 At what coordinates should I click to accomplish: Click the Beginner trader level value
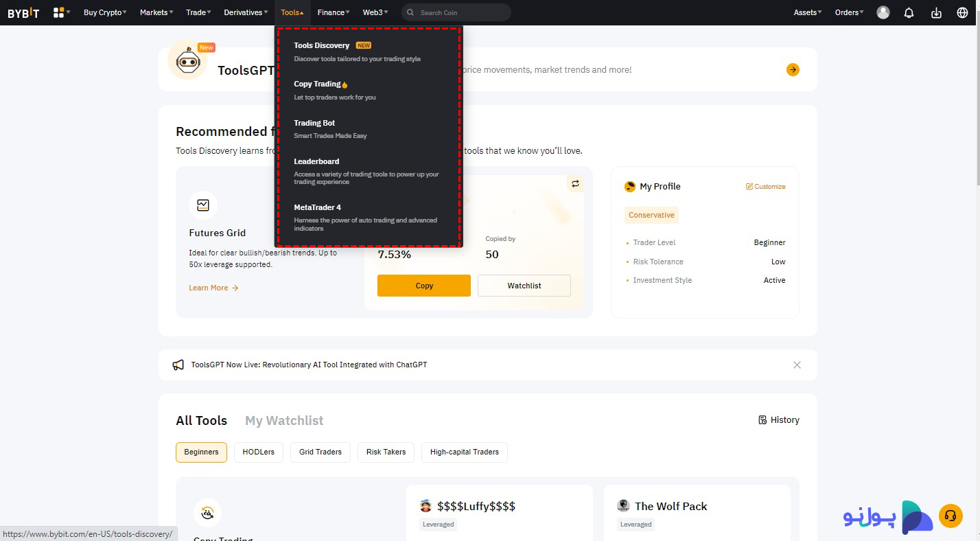769,242
